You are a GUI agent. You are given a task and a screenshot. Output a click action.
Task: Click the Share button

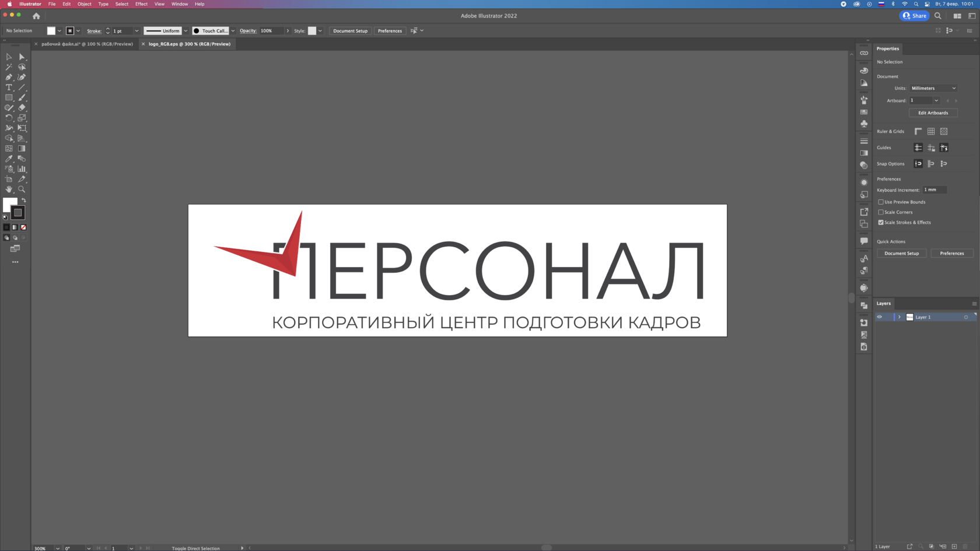915,16
